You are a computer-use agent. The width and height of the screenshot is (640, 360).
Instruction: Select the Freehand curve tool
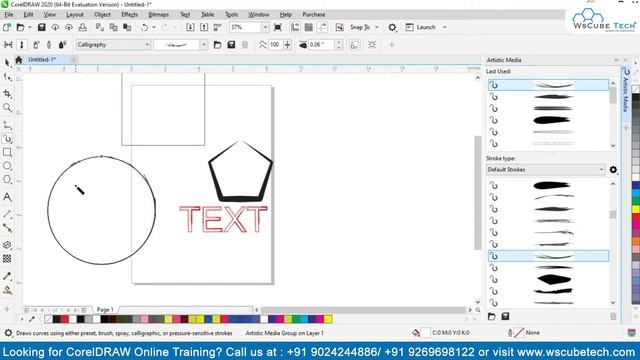7,124
